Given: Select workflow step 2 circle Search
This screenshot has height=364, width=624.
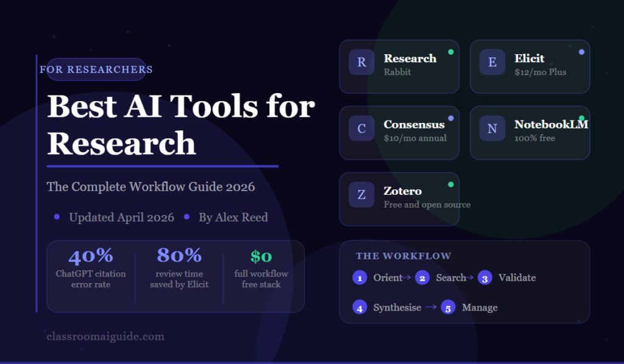Looking at the screenshot, I should (422, 278).
